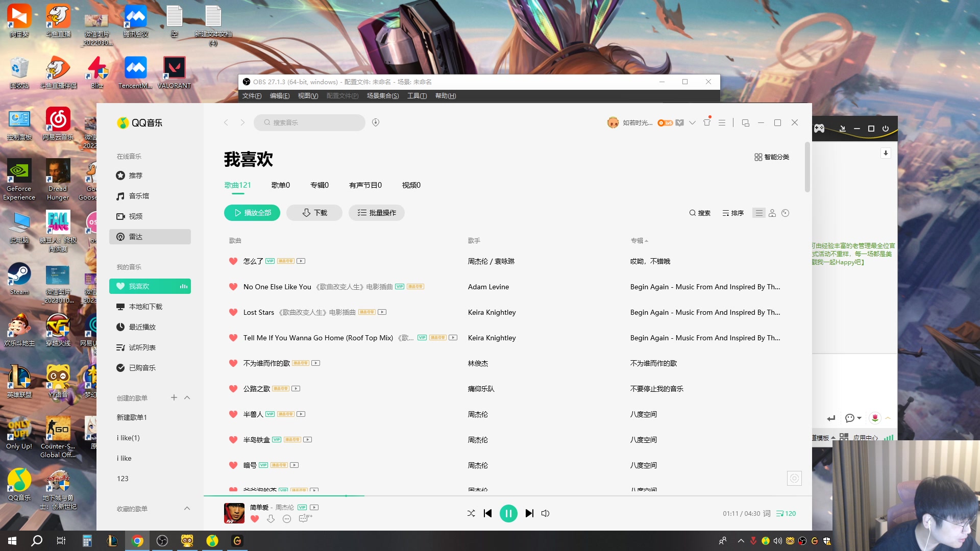Select the 歌单0 tab
The width and height of the screenshot is (980, 551).
(281, 185)
